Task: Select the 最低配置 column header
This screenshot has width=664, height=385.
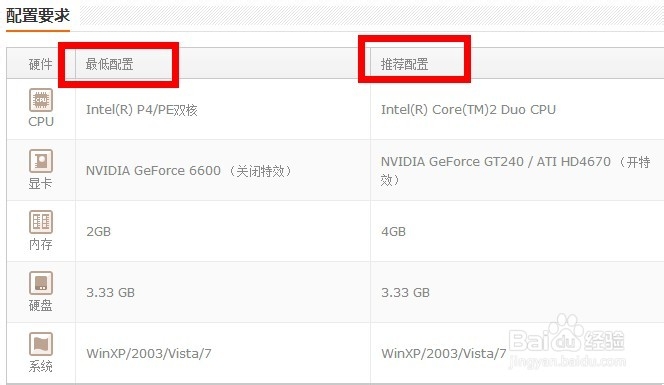Action: point(109,64)
